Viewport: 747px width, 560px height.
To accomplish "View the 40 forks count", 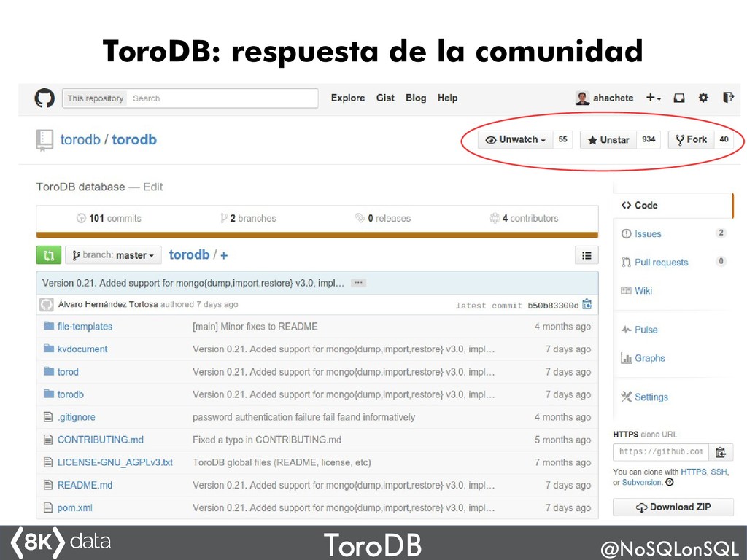I will 724,139.
